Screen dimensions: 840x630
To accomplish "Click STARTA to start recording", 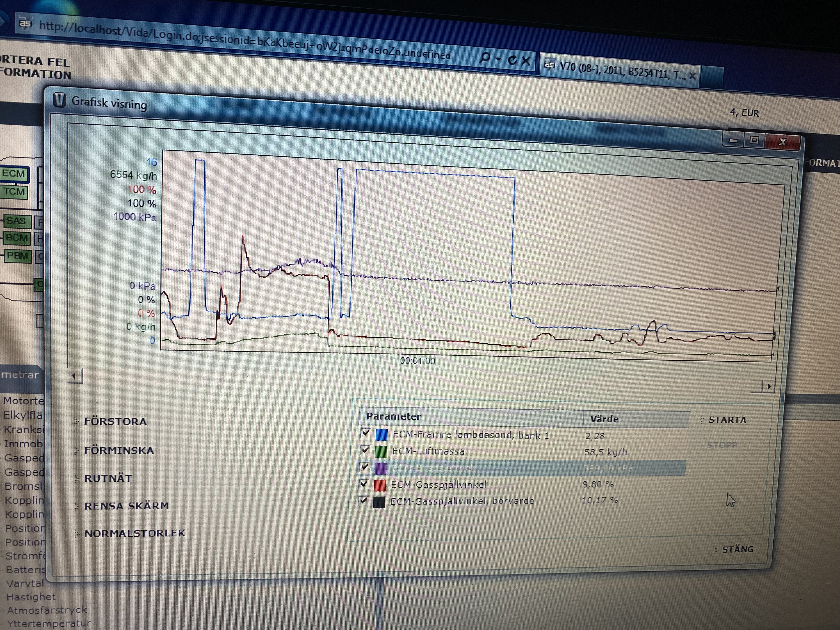I will point(727,420).
